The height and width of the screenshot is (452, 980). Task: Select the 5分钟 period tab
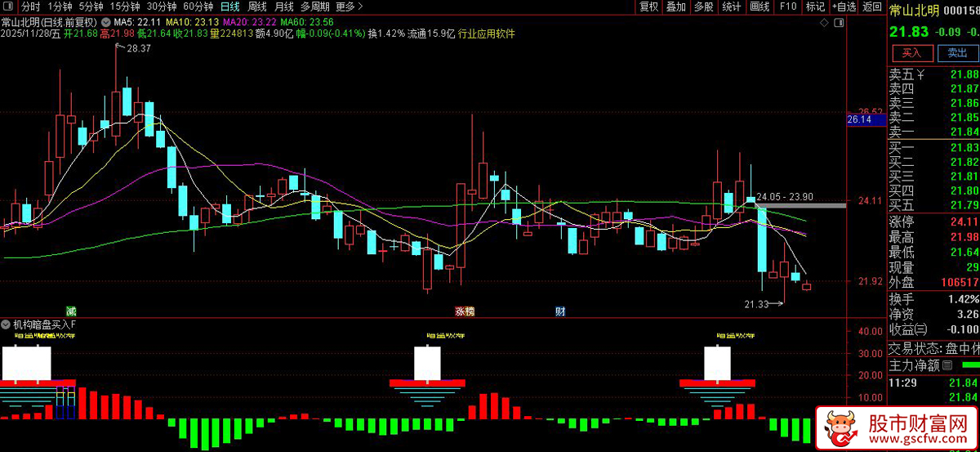pyautogui.click(x=93, y=7)
